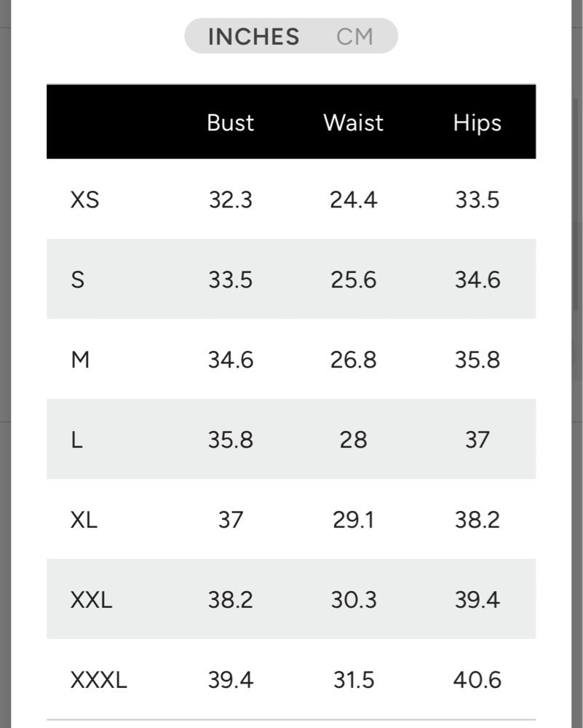Click the Bust column header
The width and height of the screenshot is (583, 728).
230,123
